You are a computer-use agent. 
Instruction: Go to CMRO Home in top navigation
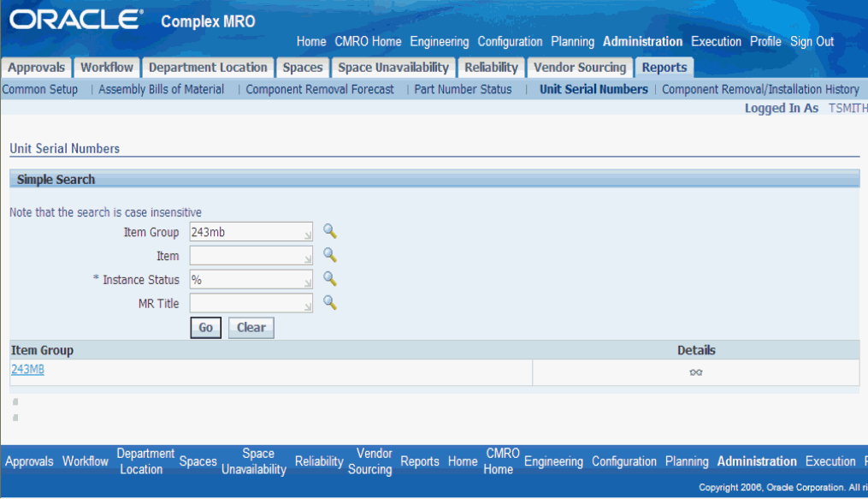click(368, 42)
